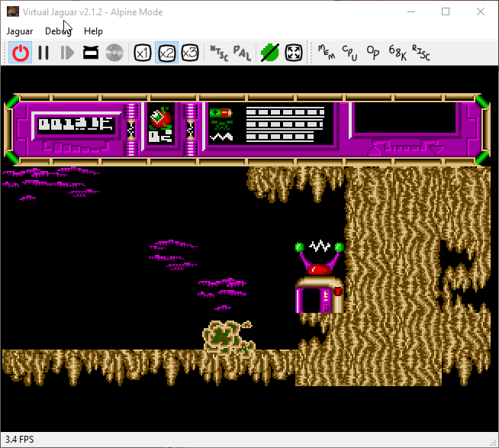Select the x2 zoom scale

[166, 53]
